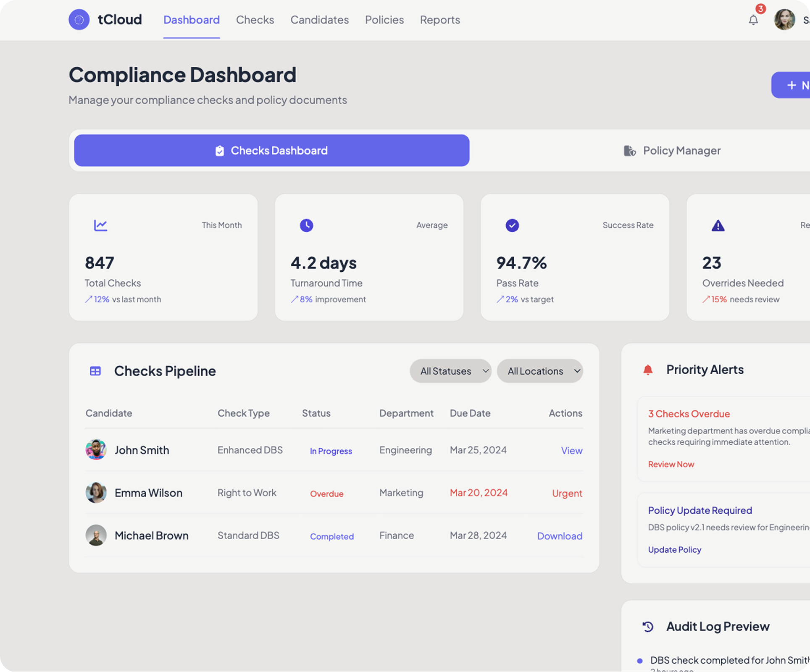Switch to the Policy Manager tab
The height and width of the screenshot is (672, 810).
[x=671, y=150]
